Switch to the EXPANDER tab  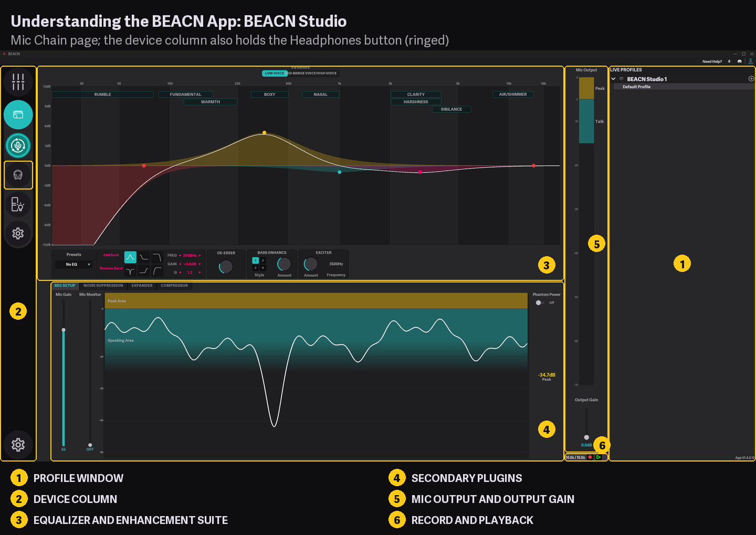click(x=142, y=286)
